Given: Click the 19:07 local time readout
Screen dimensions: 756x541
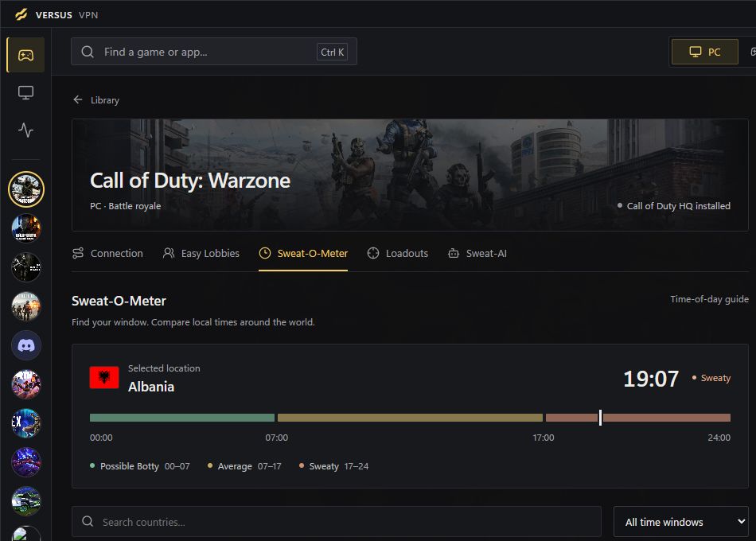Looking at the screenshot, I should (x=651, y=379).
